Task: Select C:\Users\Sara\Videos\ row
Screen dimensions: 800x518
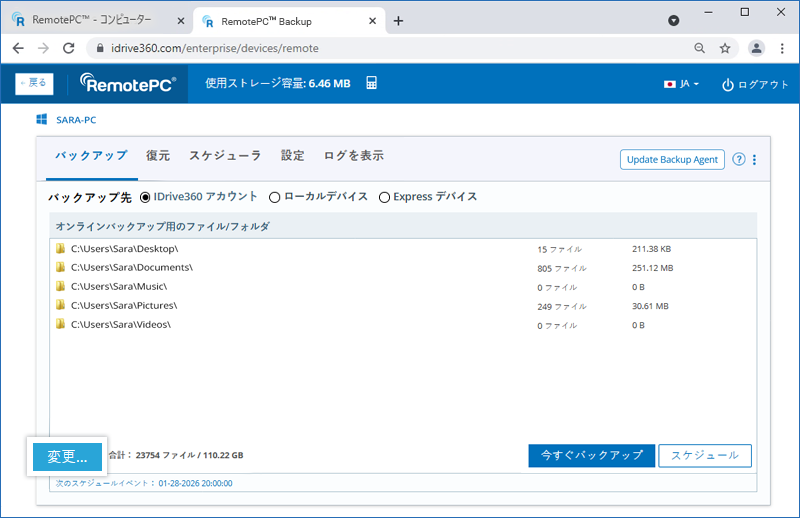Action: point(403,325)
